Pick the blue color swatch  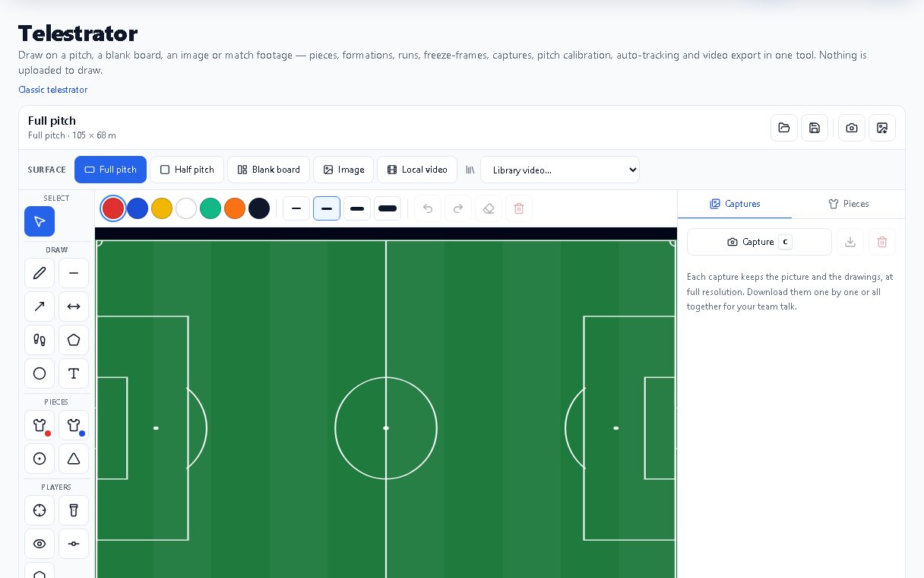coord(138,208)
